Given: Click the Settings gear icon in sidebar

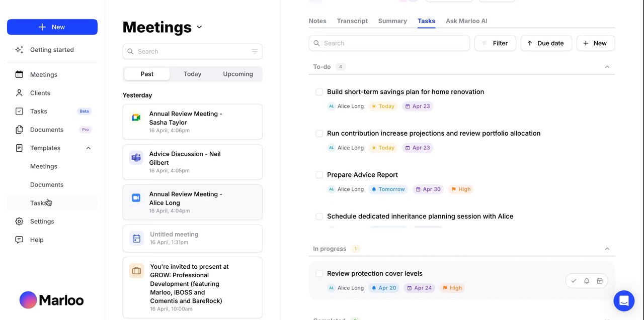Looking at the screenshot, I should (19, 222).
